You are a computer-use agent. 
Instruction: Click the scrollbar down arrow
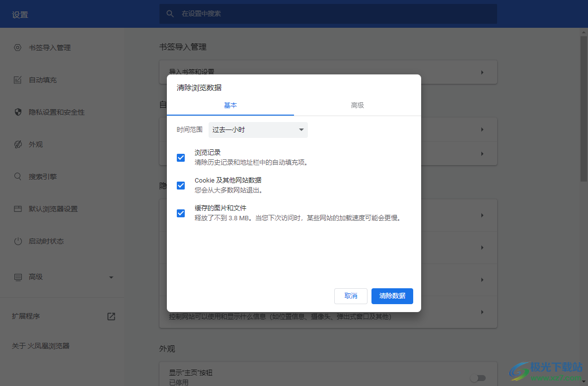coord(584,382)
